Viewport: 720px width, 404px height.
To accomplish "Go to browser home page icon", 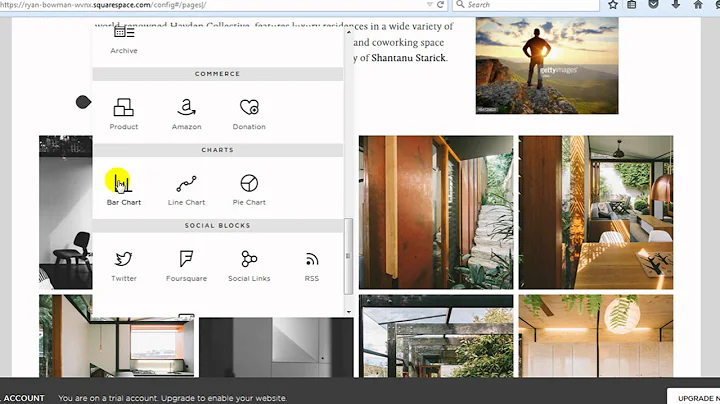I will tap(698, 5).
